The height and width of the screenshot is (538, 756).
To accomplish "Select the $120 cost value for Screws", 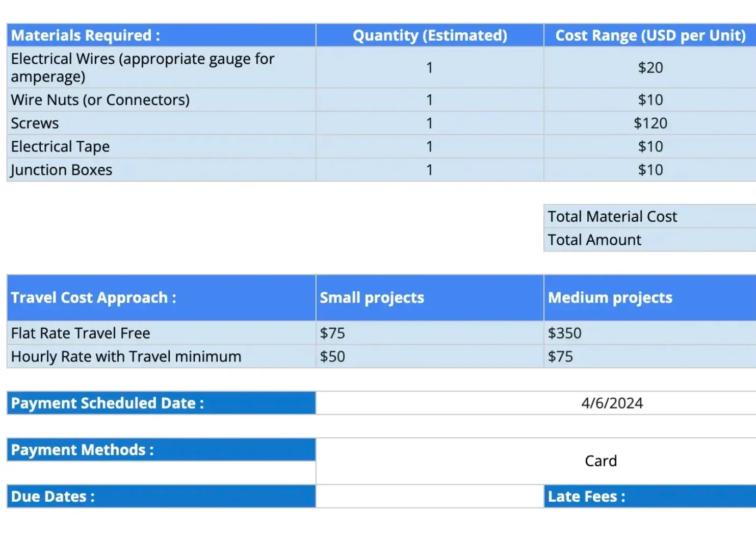I will coord(650,123).
